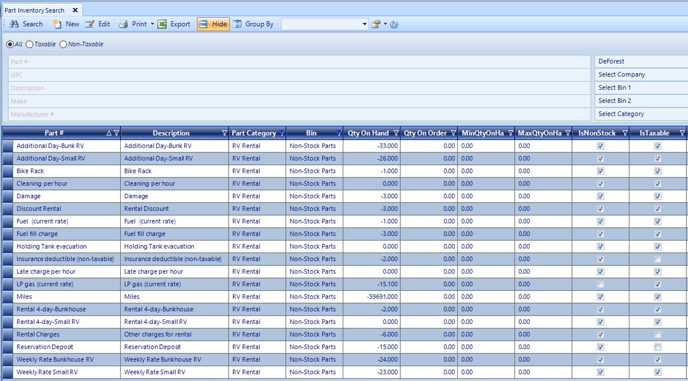Viewport: 688px width, 381px height.
Task: Click the row selector for Damage row
Action: tap(7, 196)
